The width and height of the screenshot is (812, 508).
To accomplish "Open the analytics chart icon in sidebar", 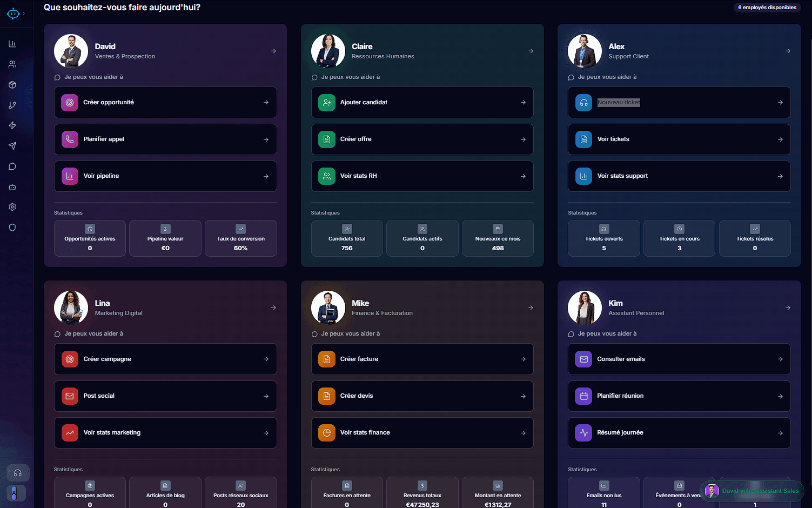I will (12, 43).
